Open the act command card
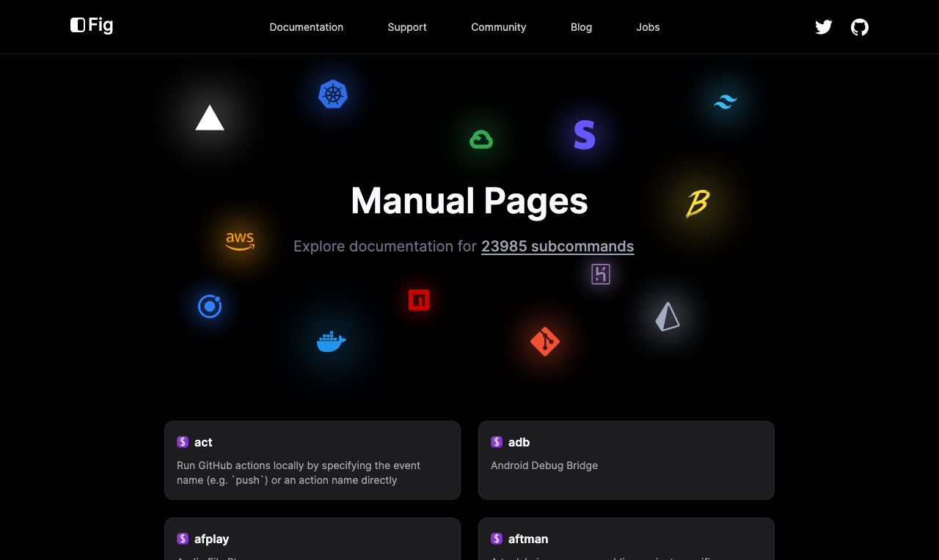 [313, 460]
